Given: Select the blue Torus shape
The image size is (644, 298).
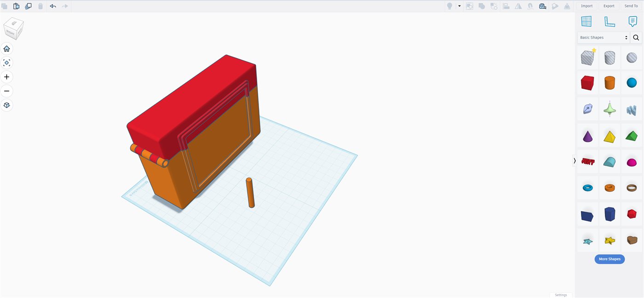Looking at the screenshot, I should [x=587, y=188].
